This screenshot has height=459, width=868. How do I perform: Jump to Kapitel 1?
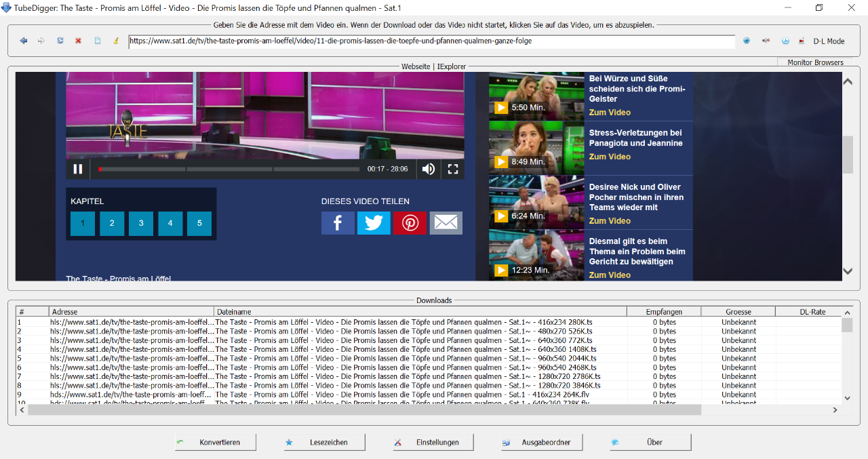click(x=83, y=223)
